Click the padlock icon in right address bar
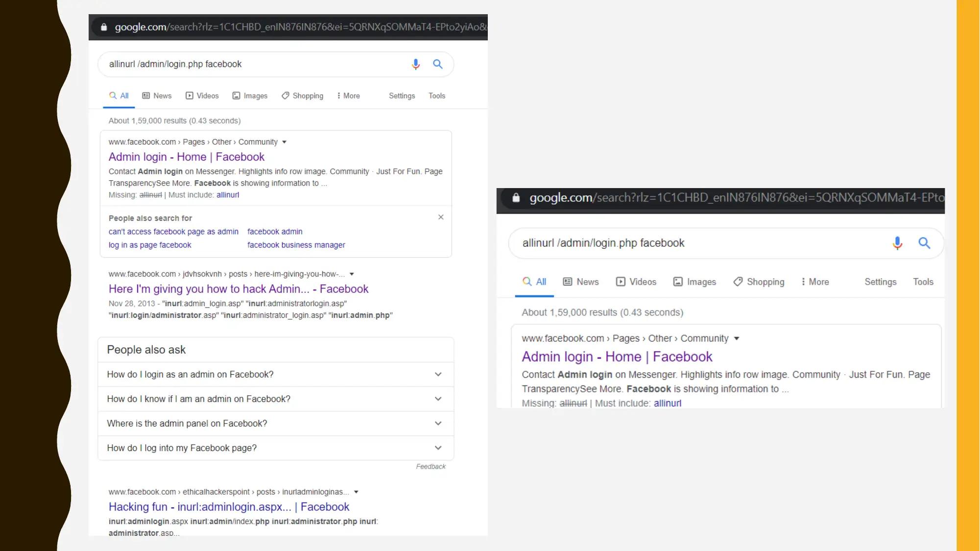Image resolution: width=980 pixels, height=551 pixels. pos(516,197)
